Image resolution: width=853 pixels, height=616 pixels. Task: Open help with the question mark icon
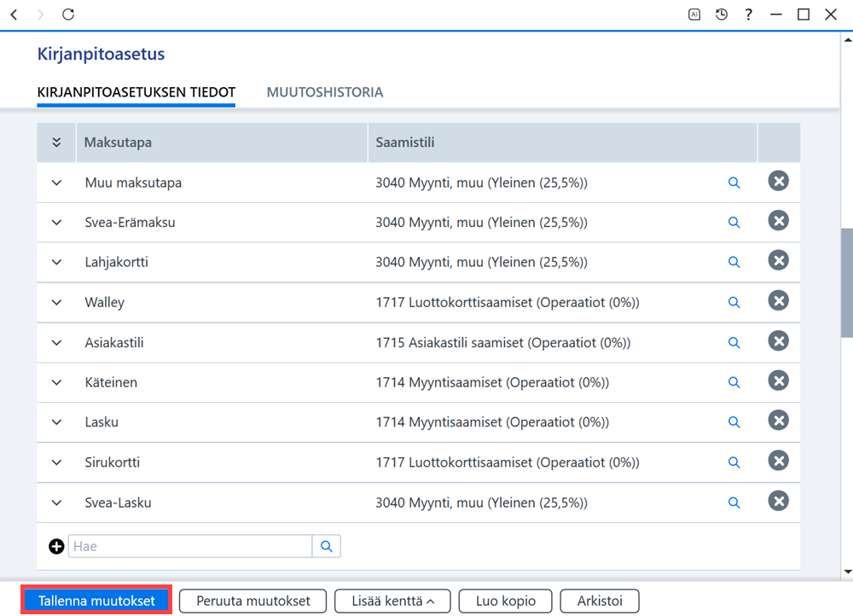[x=749, y=15]
